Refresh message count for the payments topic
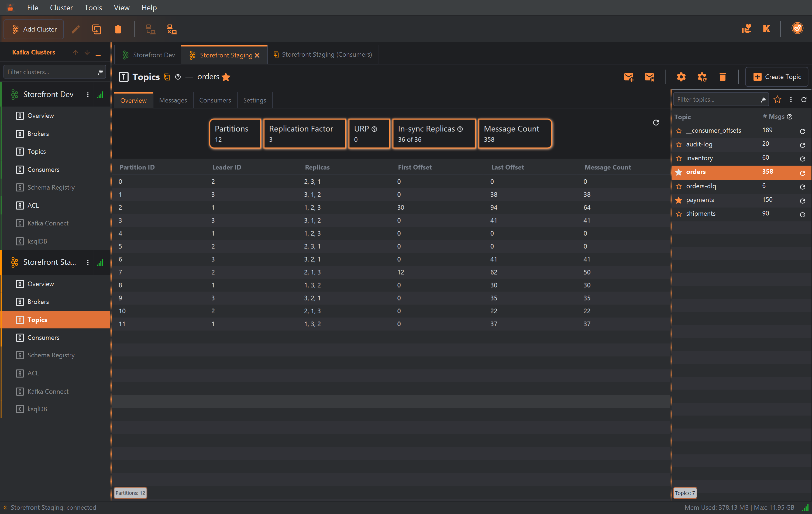 (803, 201)
